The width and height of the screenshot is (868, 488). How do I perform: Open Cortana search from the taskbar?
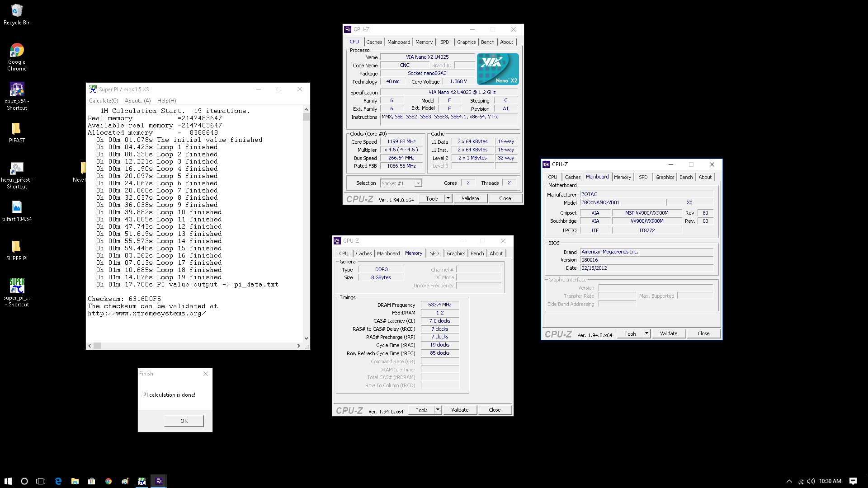pos(24,481)
